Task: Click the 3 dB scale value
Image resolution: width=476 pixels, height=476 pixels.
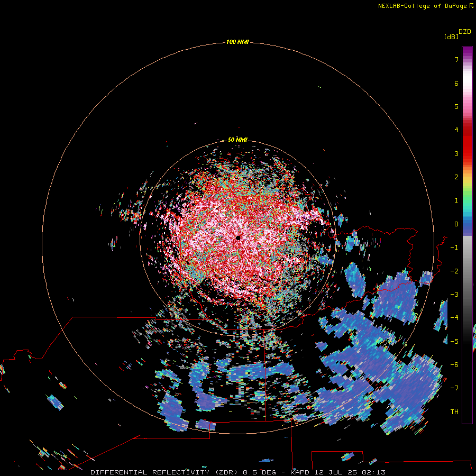Action: (x=456, y=153)
